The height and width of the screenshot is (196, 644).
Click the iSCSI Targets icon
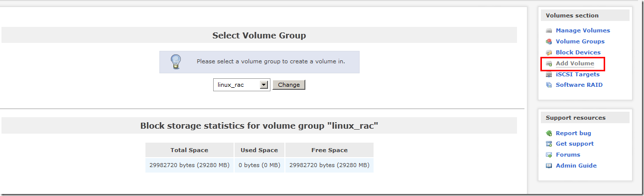(549, 75)
